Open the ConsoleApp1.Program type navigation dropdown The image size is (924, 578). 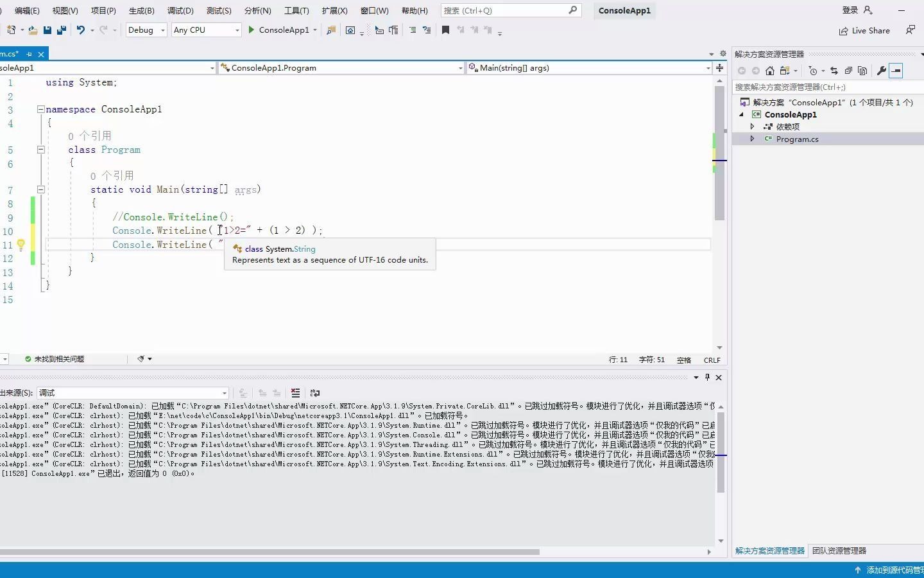341,68
